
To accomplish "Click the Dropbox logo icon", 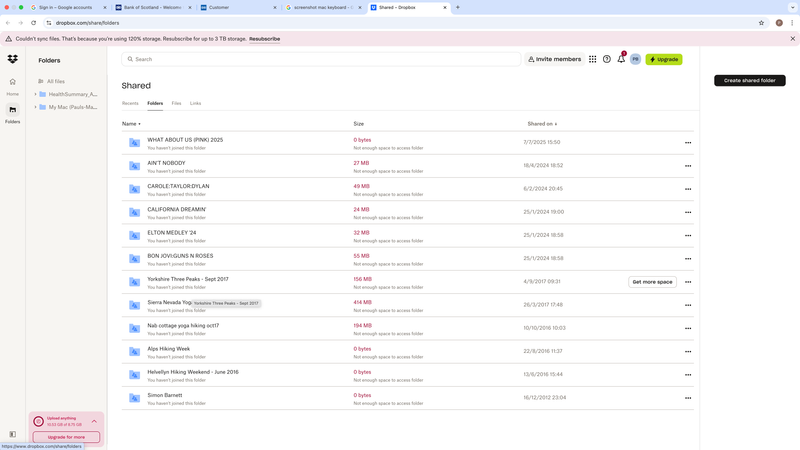I will (x=12, y=60).
